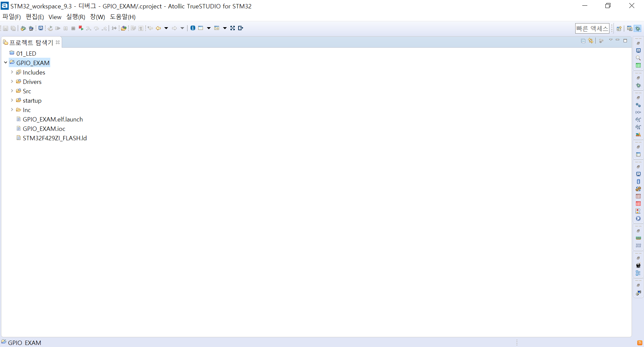Toggle Link with Editor in Project Explorer
The width and height of the screenshot is (644, 347).
(591, 41)
